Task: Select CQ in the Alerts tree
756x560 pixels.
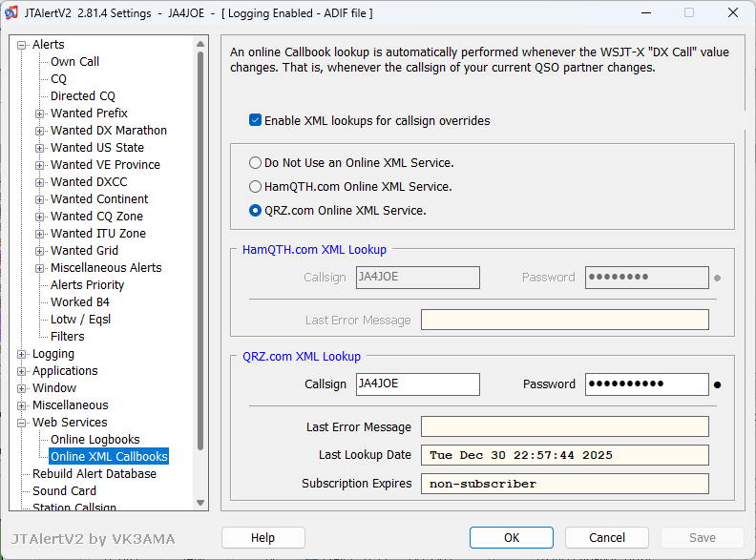Action: point(58,79)
